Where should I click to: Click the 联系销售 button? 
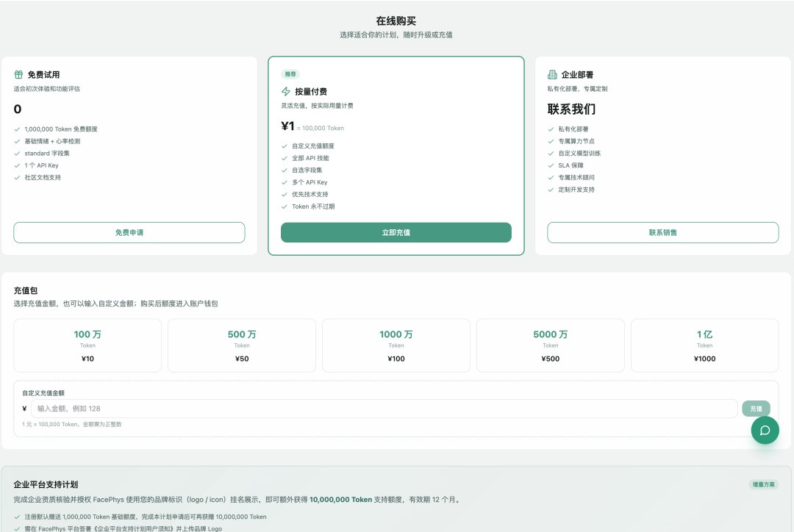pyautogui.click(x=663, y=232)
